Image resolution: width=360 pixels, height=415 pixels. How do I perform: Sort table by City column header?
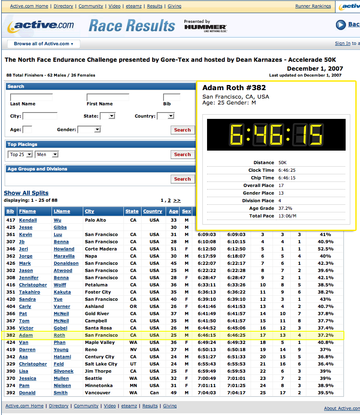89,211
